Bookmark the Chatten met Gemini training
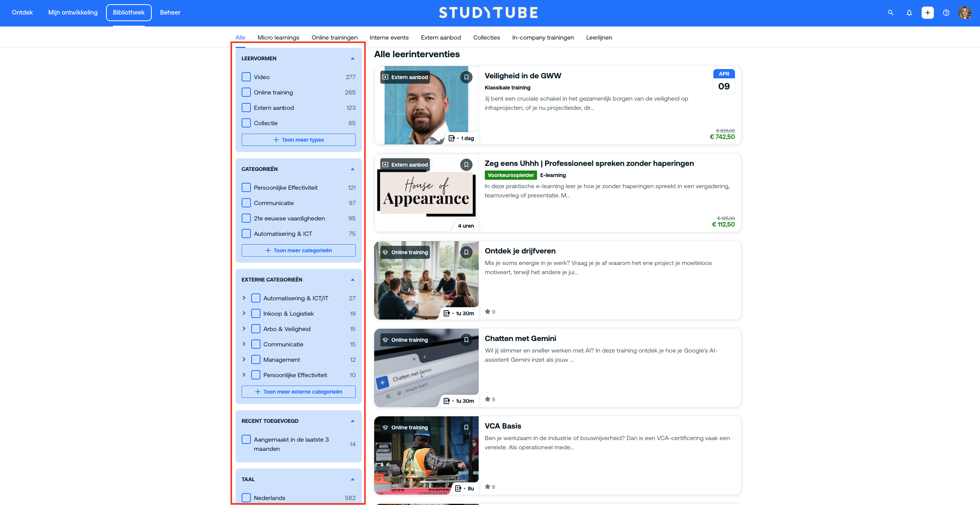The width and height of the screenshot is (980, 505). (466, 340)
